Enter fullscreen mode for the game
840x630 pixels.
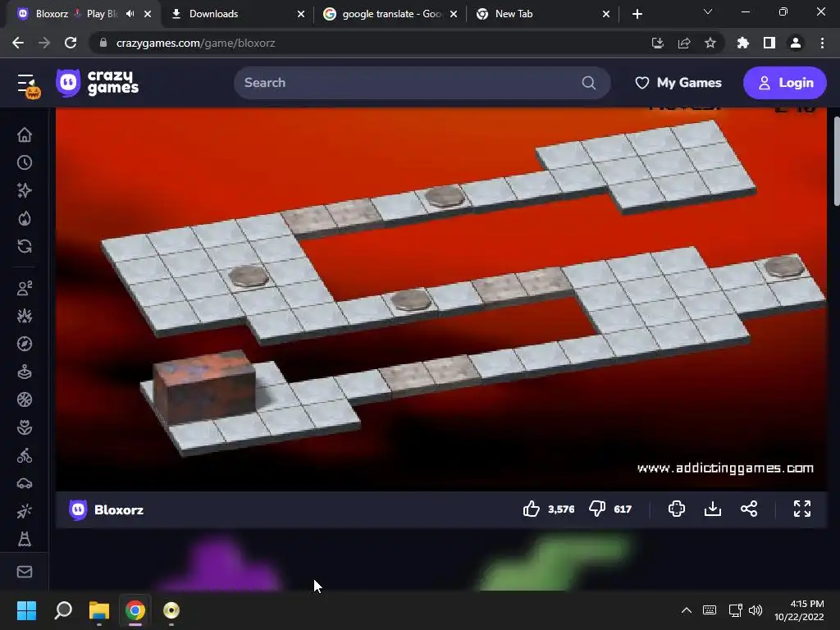point(802,509)
